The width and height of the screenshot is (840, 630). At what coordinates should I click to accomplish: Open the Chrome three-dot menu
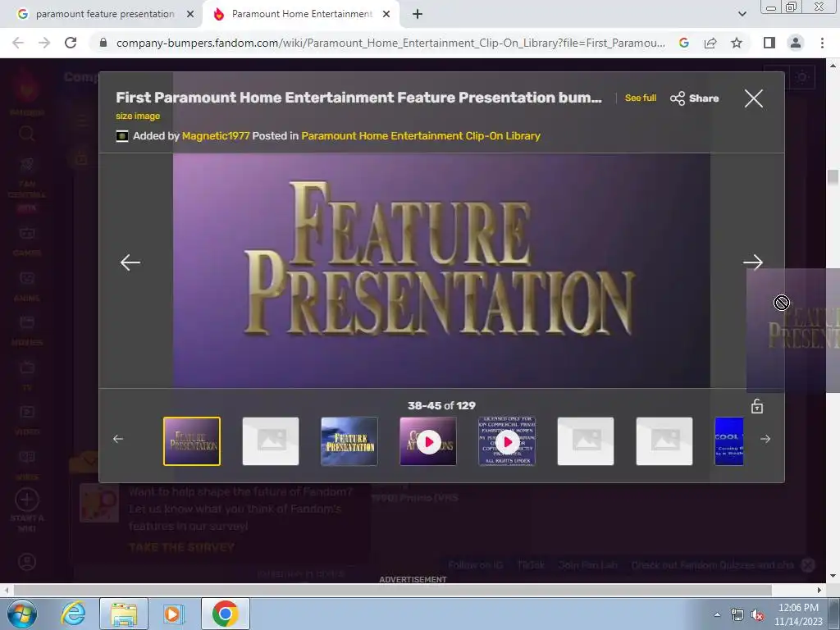click(x=822, y=43)
